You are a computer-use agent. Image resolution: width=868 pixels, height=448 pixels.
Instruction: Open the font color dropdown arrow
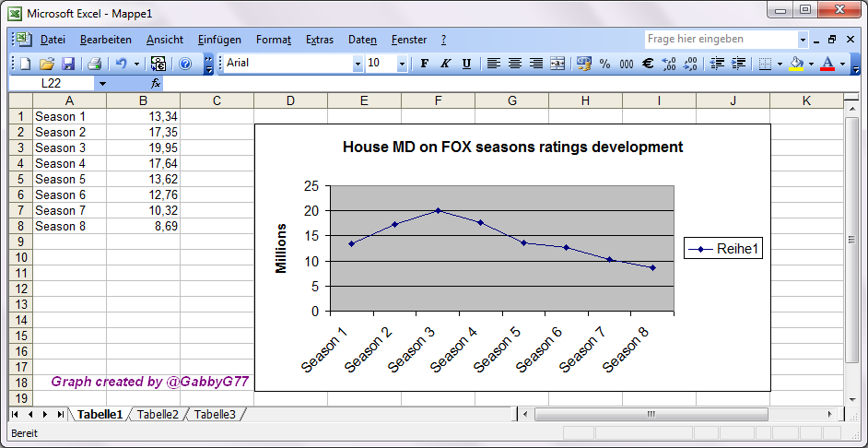(843, 64)
